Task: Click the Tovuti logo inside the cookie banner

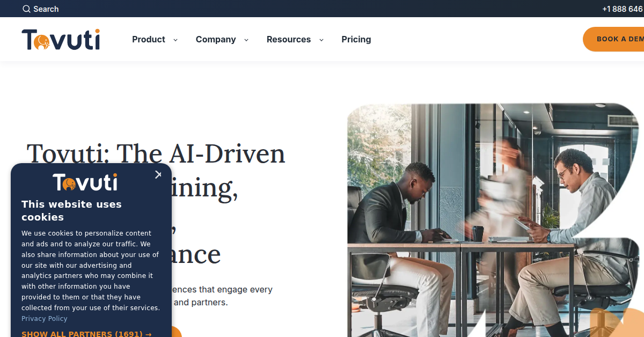Action: [85, 182]
